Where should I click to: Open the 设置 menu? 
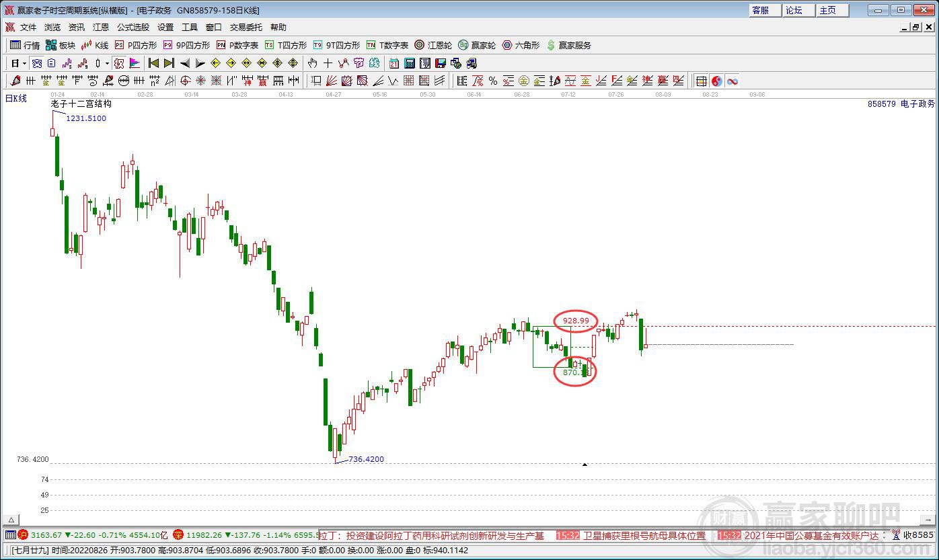pyautogui.click(x=165, y=27)
